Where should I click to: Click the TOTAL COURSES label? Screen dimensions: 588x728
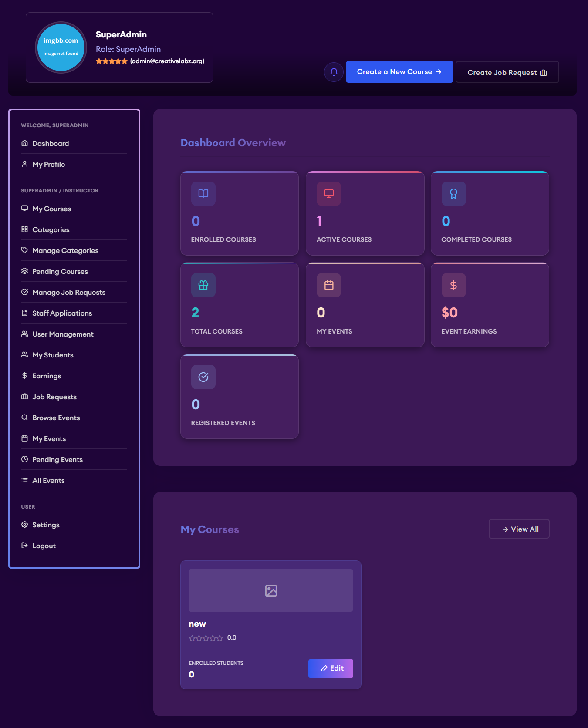pyautogui.click(x=217, y=331)
